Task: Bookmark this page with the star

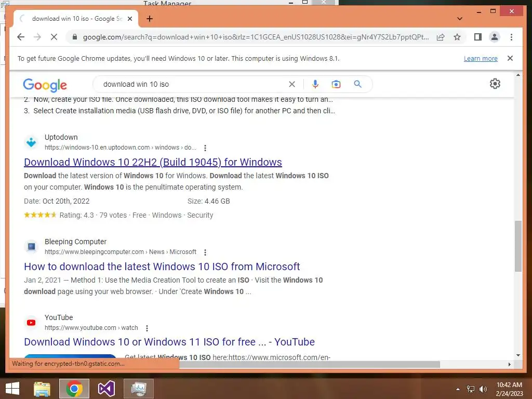Action: coord(457,37)
